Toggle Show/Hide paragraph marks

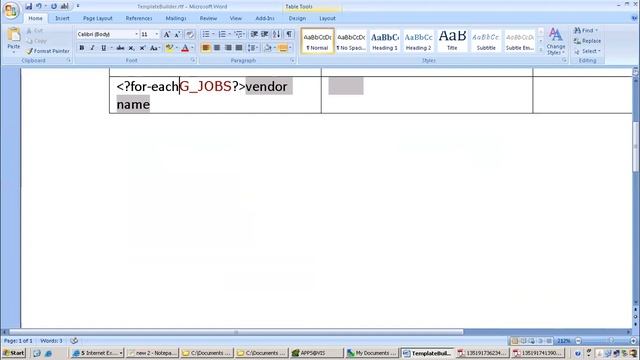[x=289, y=34]
